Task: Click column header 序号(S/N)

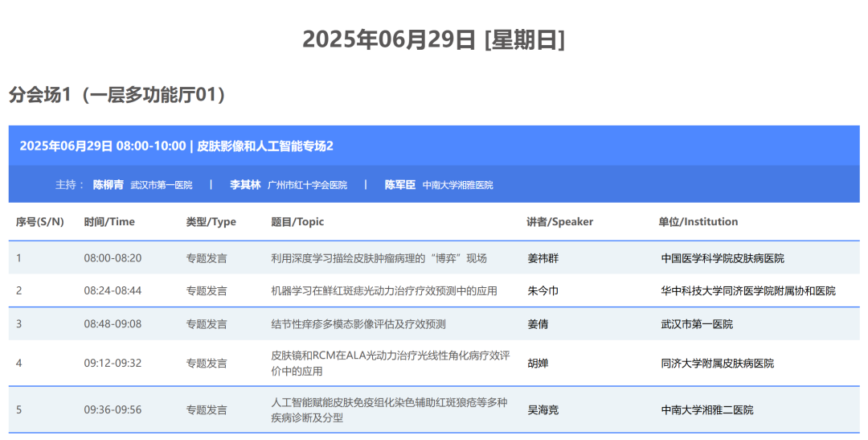Action: [x=40, y=222]
